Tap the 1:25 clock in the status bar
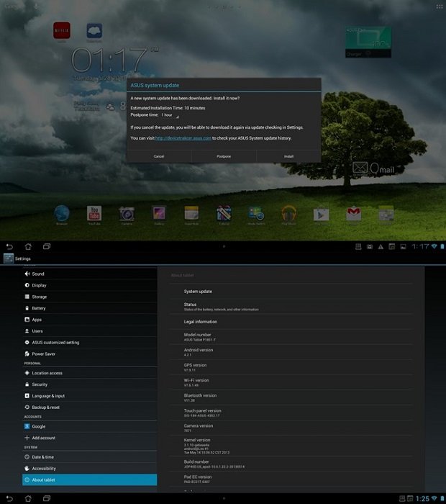The width and height of the screenshot is (446, 504). pos(422,498)
